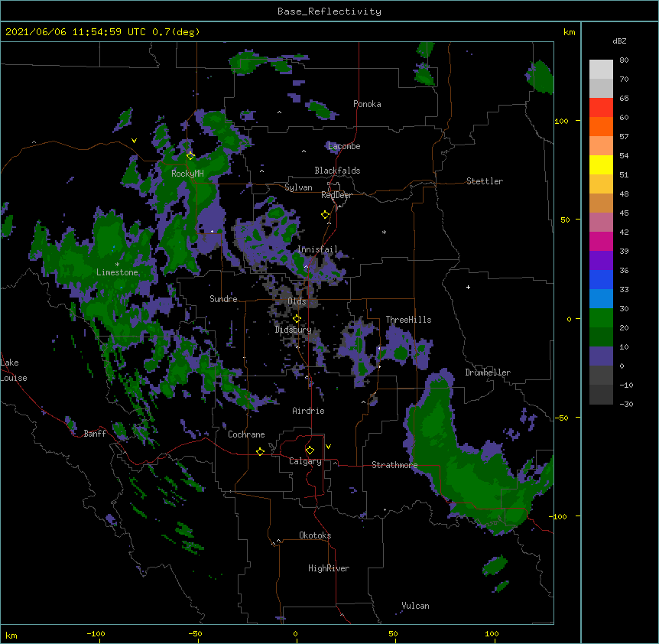Select the ThreeHills label

tap(408, 320)
